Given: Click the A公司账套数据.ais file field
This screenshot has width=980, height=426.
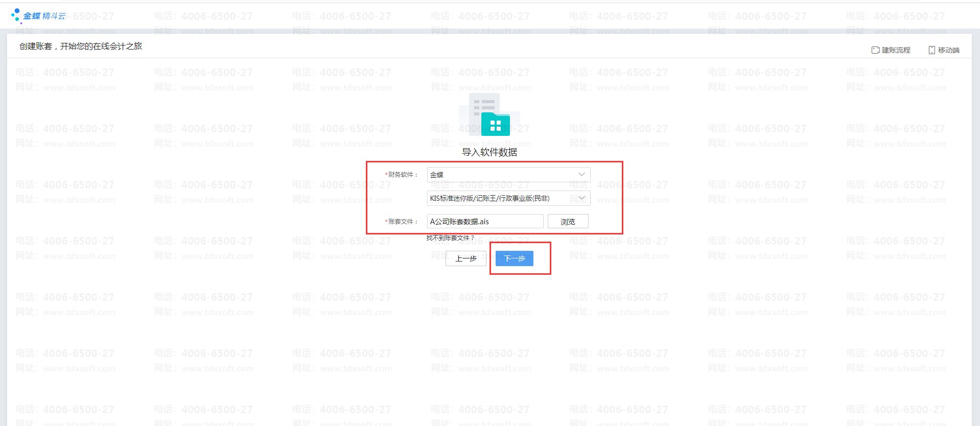Looking at the screenshot, I should (x=485, y=221).
